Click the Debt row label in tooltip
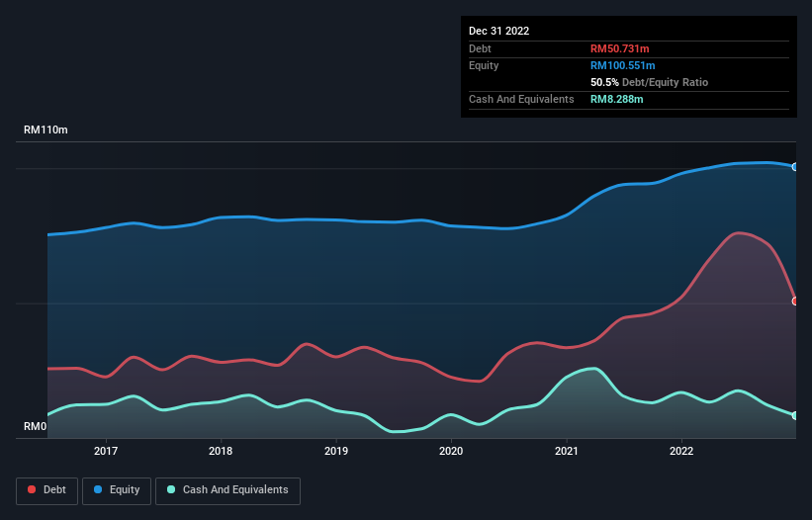This screenshot has width=812, height=520. click(480, 48)
